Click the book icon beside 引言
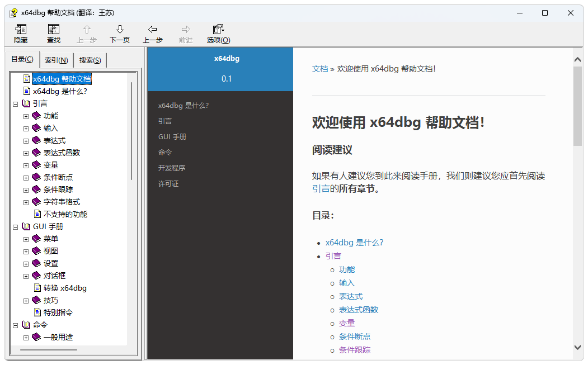This screenshot has height=365, width=588. coord(26,103)
